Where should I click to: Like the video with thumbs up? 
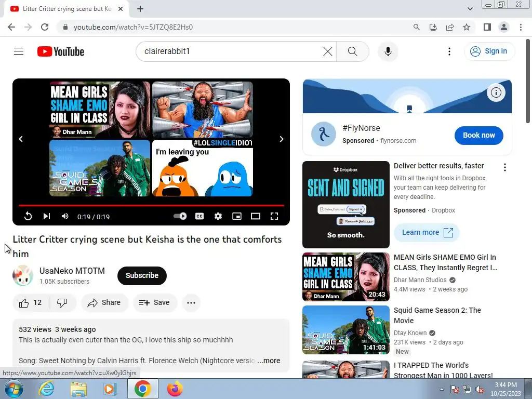tap(31, 303)
